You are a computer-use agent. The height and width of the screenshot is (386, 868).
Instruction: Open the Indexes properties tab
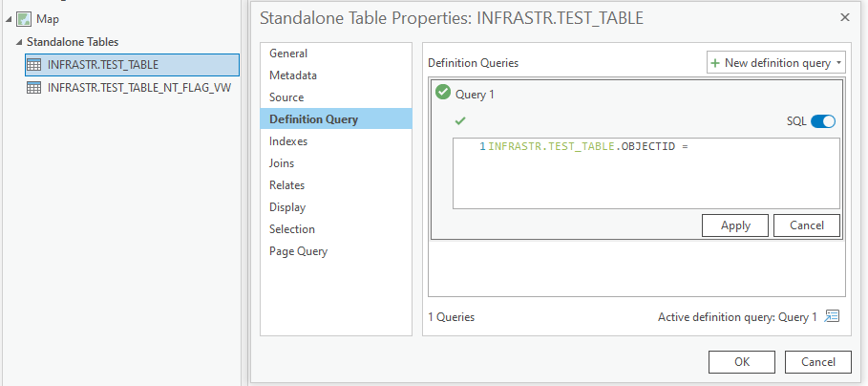[x=288, y=141]
